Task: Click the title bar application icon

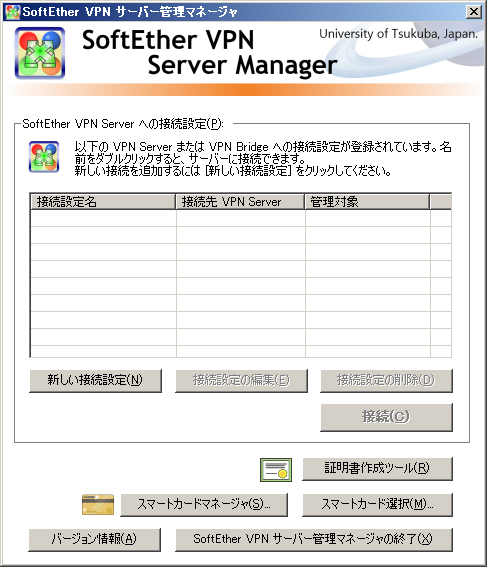Action: (13, 12)
